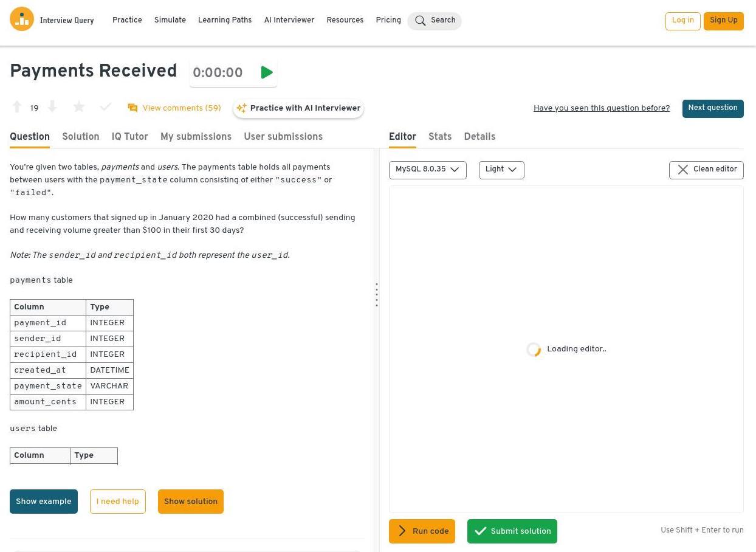Mark question as completed with checkmark
Viewport: 756px width, 552px height.
(106, 108)
